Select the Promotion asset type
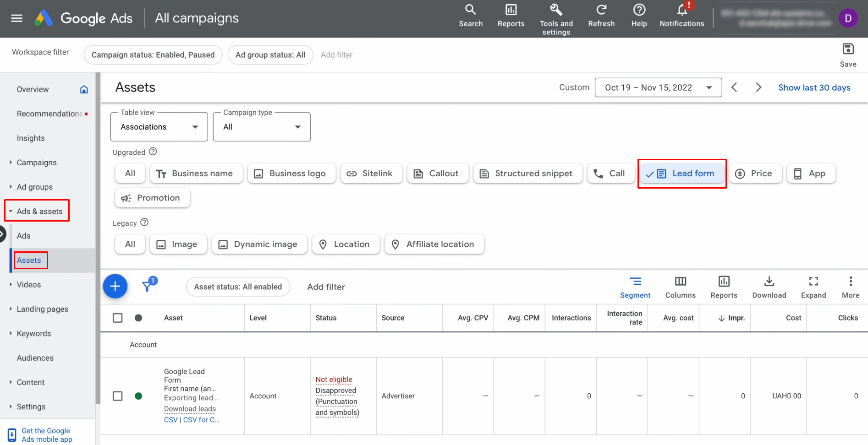The image size is (868, 445). tap(152, 198)
